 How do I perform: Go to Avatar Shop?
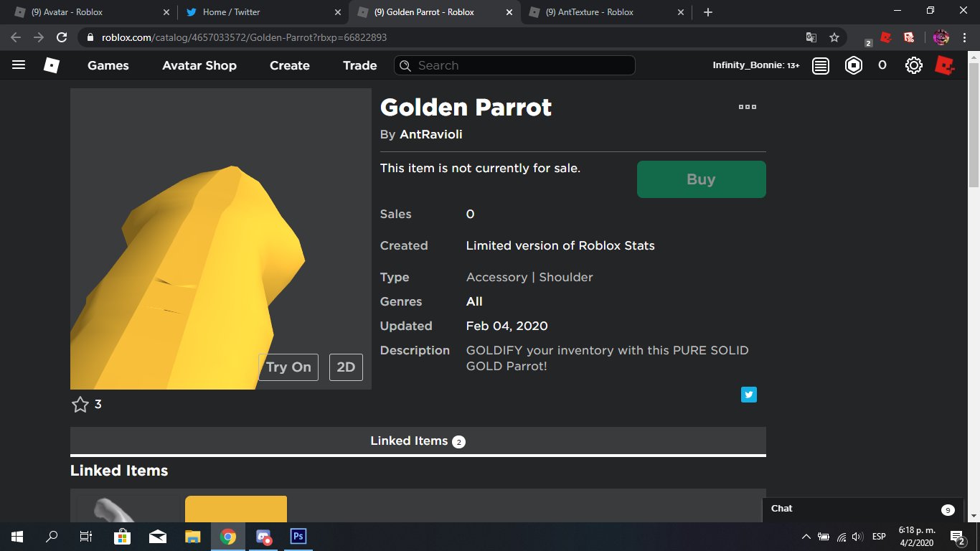point(199,65)
